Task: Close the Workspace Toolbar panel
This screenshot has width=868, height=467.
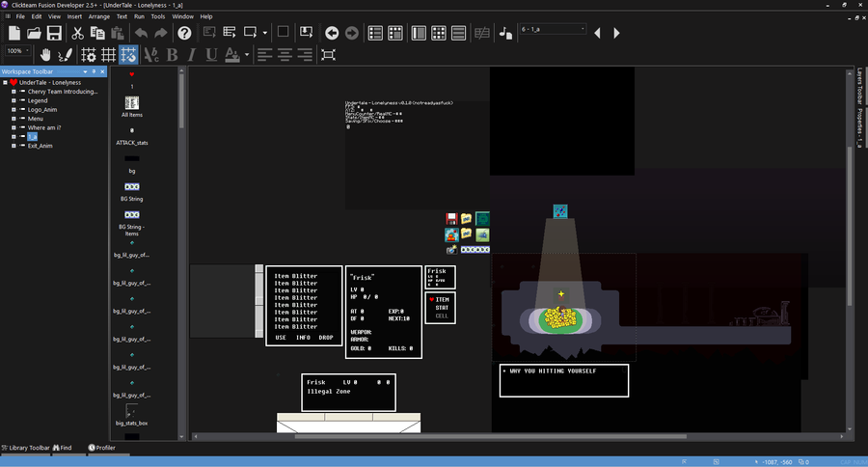Action: [x=102, y=71]
